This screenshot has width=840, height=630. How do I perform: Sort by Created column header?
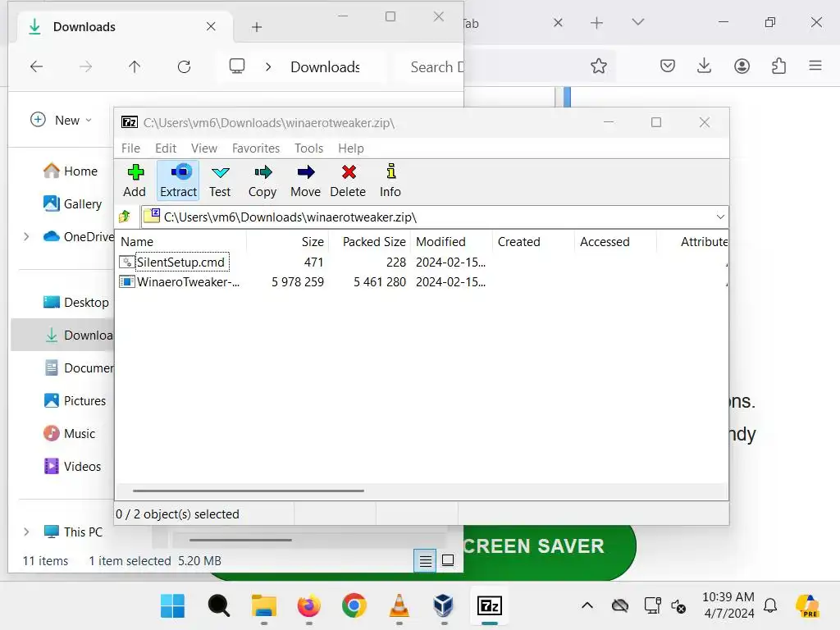(x=533, y=242)
